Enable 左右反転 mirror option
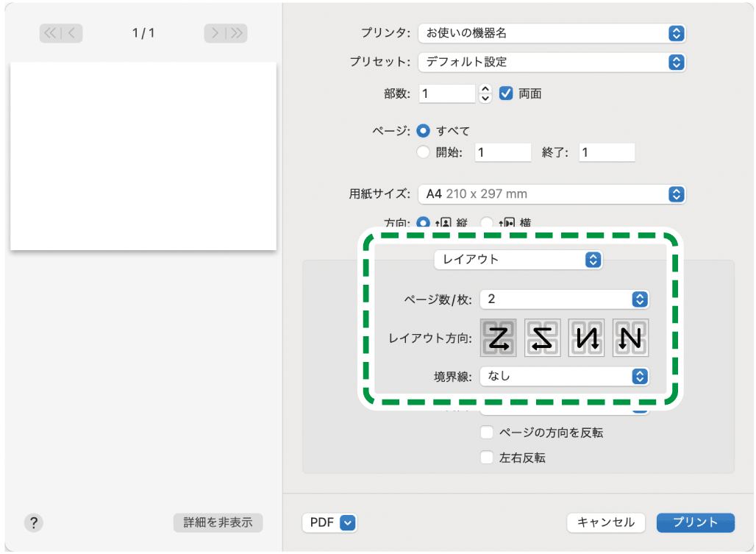The height and width of the screenshot is (554, 756). 486,458
